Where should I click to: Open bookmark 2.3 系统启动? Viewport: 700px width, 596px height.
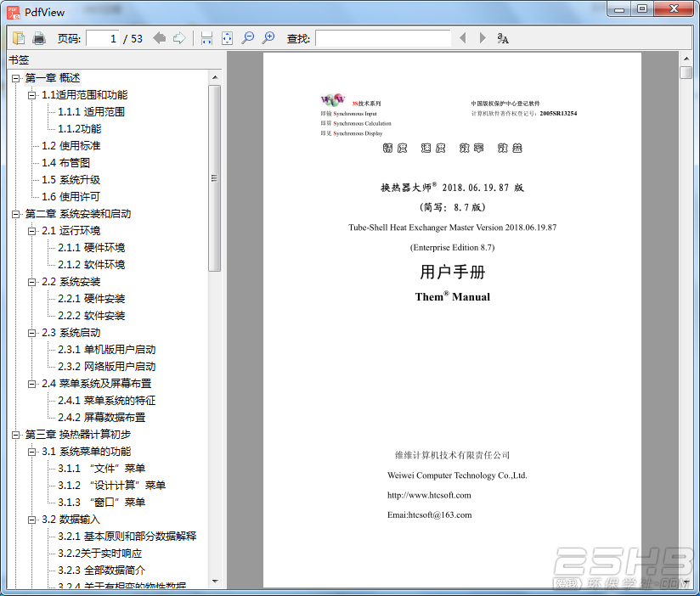(71, 333)
